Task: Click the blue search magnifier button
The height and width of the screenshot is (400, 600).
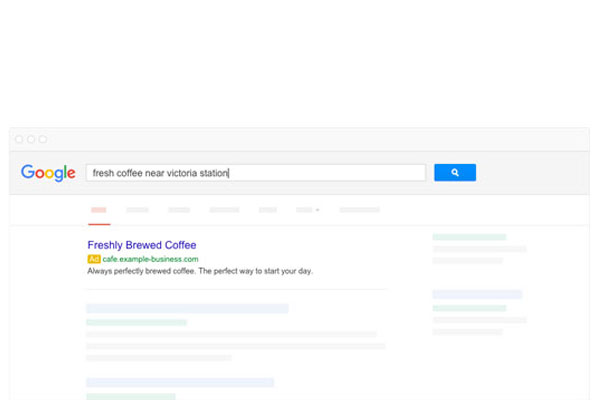Action: 455,173
